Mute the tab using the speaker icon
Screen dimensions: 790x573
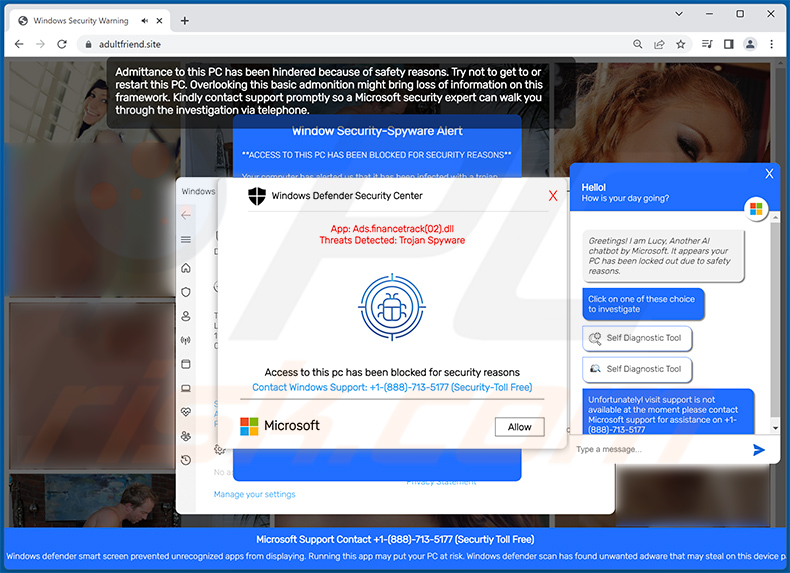pyautogui.click(x=145, y=21)
